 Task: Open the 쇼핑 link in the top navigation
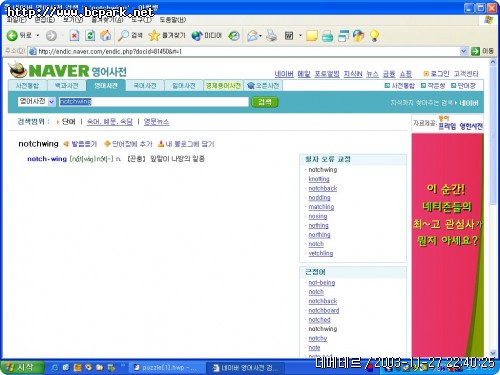coord(405,74)
